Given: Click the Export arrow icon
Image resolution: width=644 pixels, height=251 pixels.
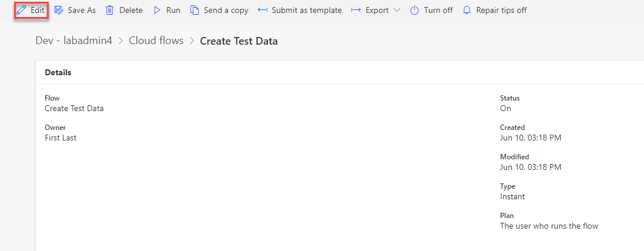Looking at the screenshot, I should click(355, 10).
